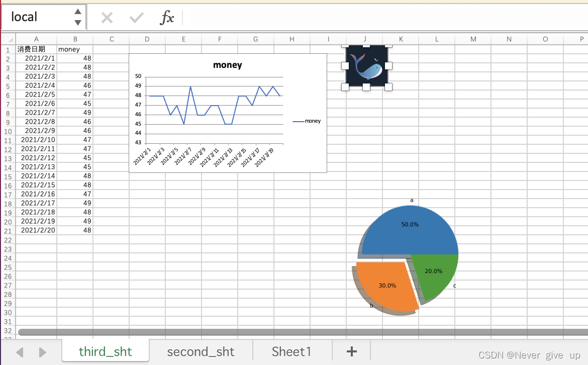
Task: Click the money legend entry in chart
Action: click(307, 121)
